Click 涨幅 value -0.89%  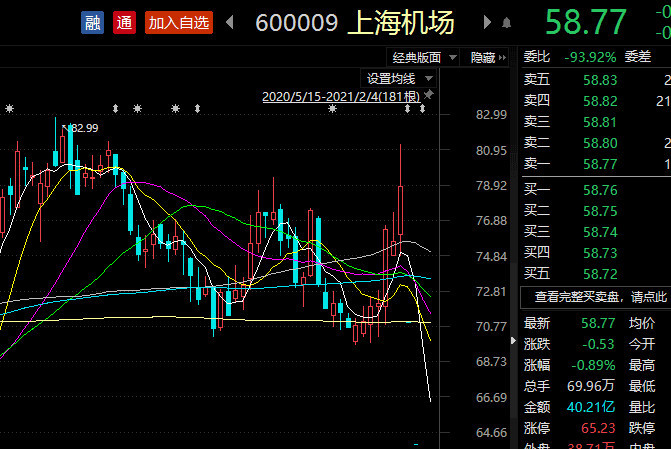click(x=593, y=365)
